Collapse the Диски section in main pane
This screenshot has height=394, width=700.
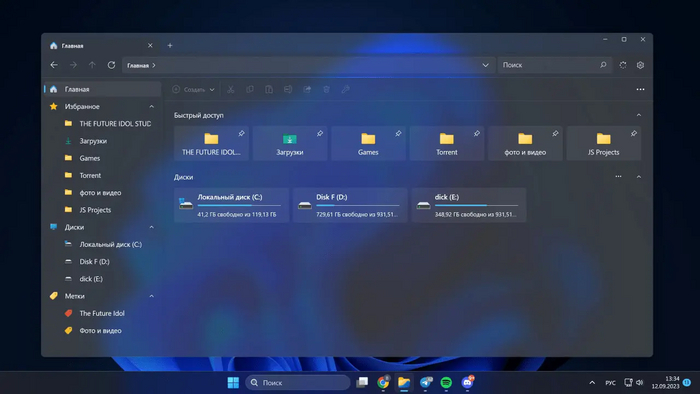point(639,177)
